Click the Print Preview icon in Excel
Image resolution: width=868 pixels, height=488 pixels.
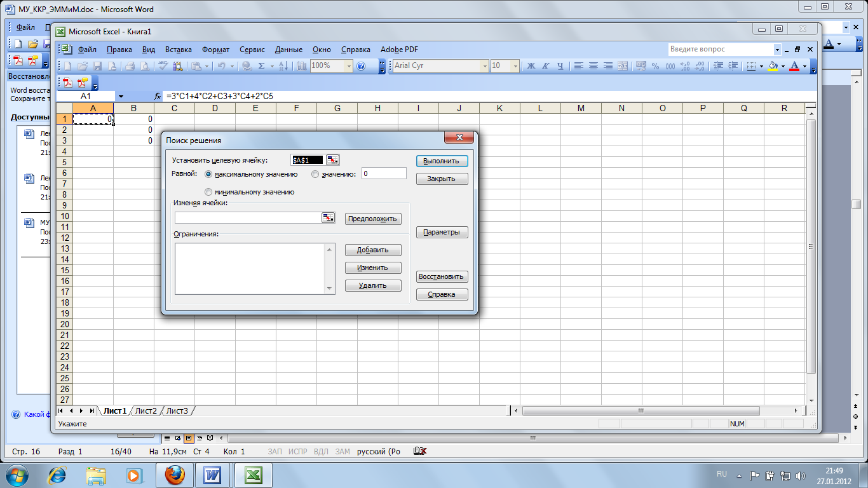coord(145,65)
